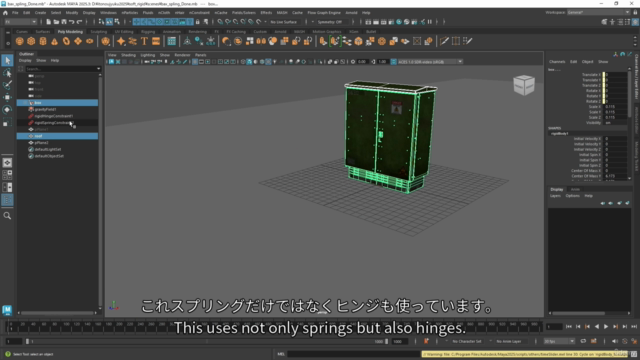Click the view cube in the viewport
The width and height of the screenshot is (640, 360).
pos(524,85)
